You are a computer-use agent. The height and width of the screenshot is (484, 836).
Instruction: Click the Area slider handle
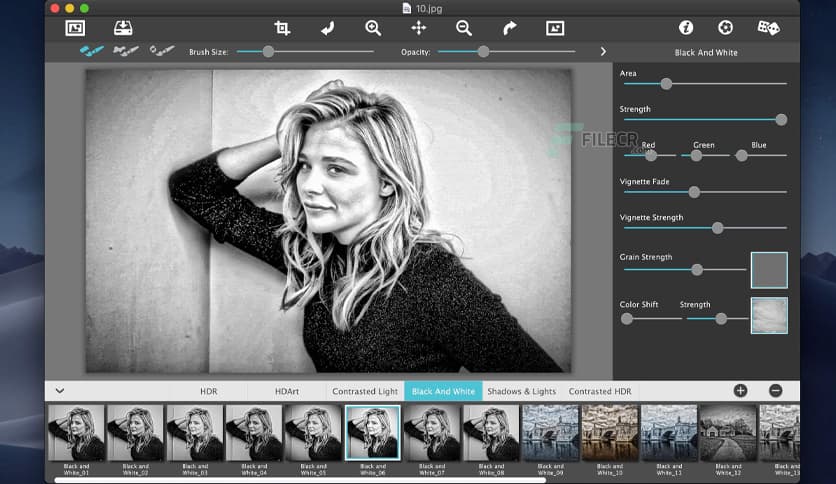[x=666, y=84]
